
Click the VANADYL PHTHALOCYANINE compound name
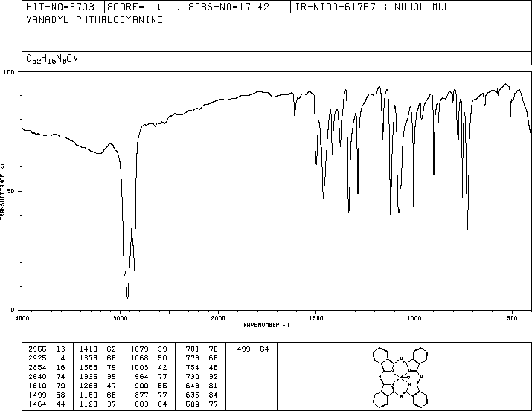point(94,19)
